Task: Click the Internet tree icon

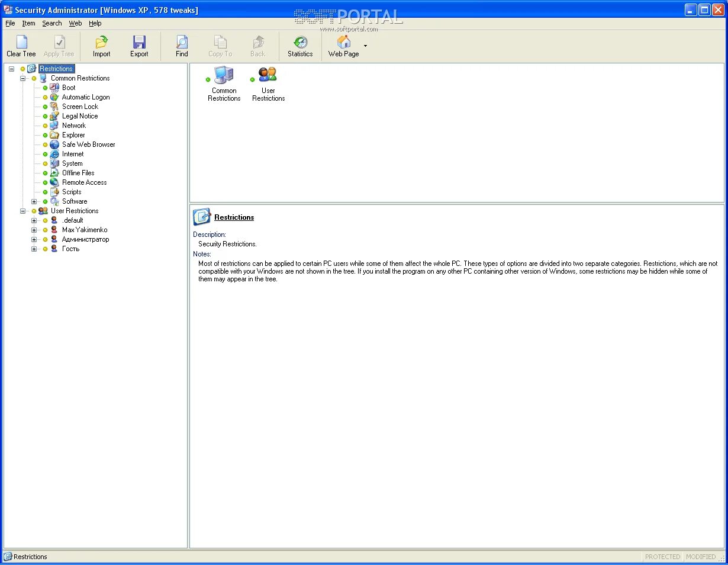Action: [x=54, y=154]
